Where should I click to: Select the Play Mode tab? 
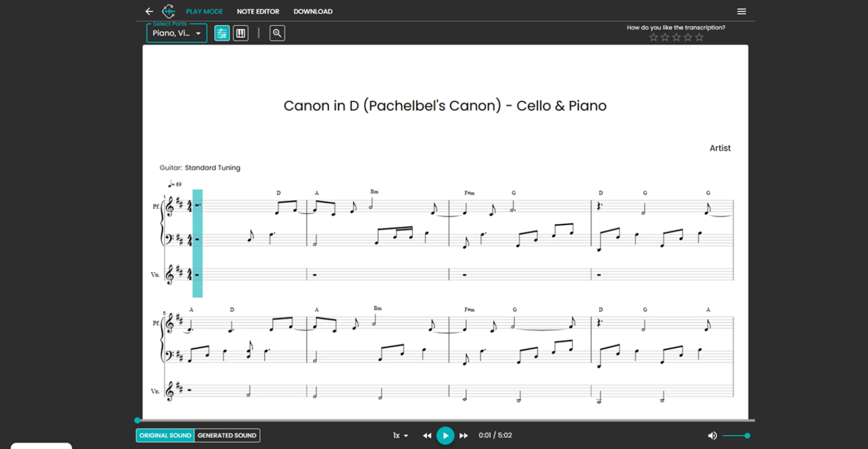tap(204, 12)
